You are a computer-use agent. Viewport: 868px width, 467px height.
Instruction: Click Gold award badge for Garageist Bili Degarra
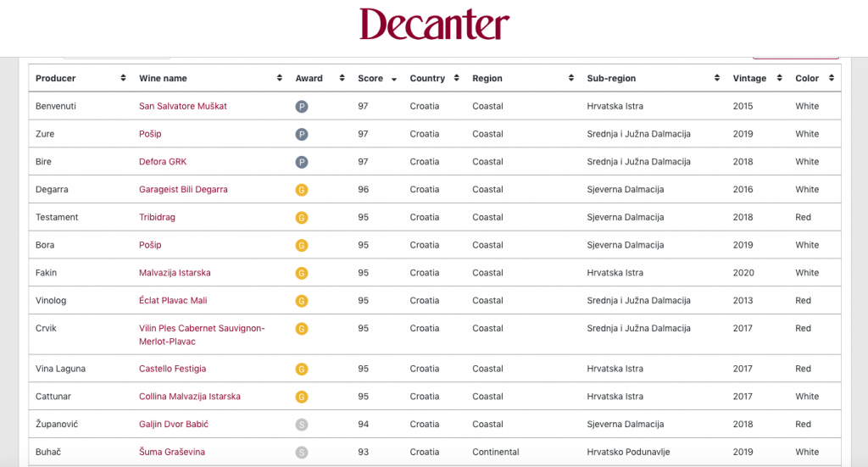[302, 190]
